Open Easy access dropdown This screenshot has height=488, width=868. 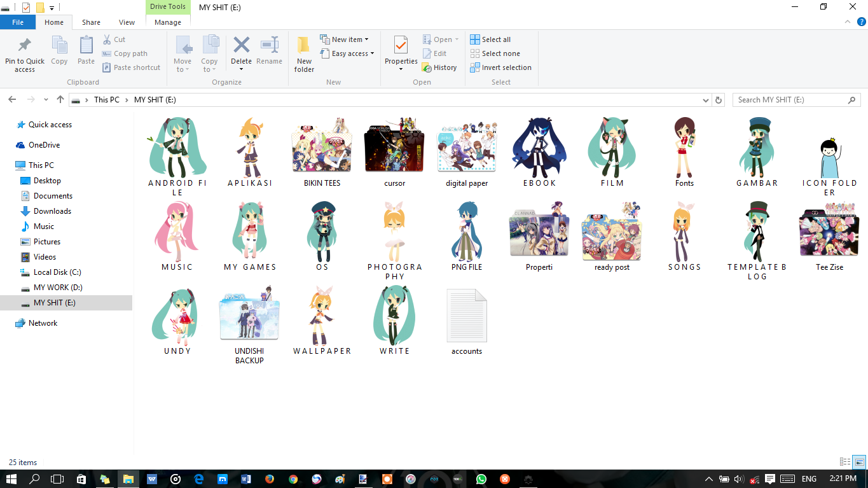[x=347, y=53]
